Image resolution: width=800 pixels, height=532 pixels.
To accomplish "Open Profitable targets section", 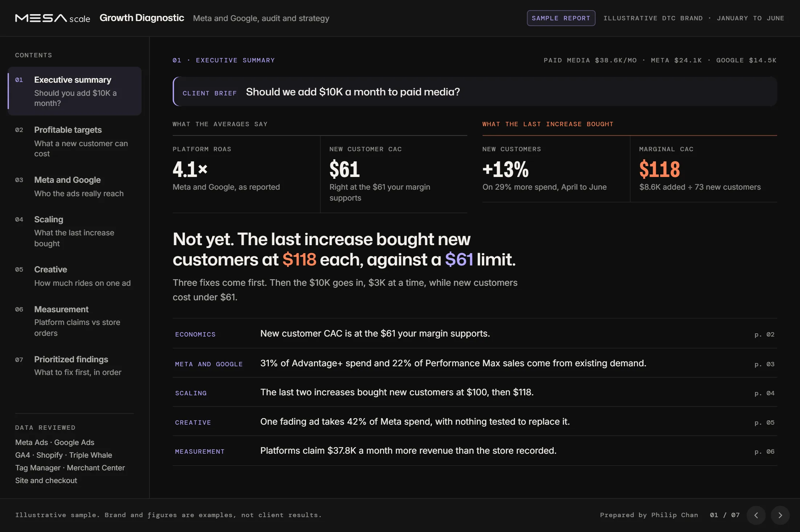I will (75, 141).
